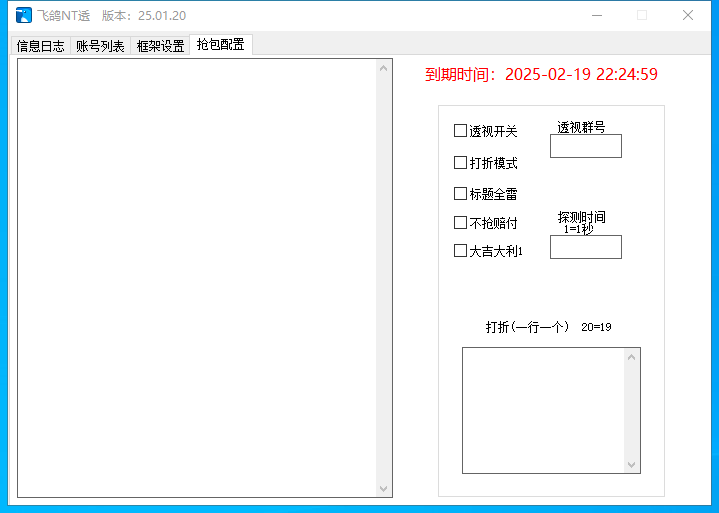
Task: Focus the 透视群号 input field
Action: (x=586, y=146)
